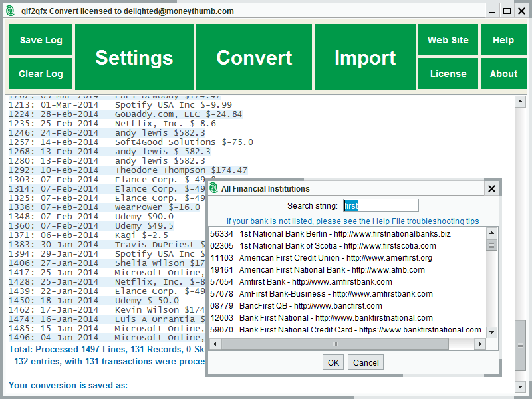The width and height of the screenshot is (532, 399).
Task: Minimize the qif2qfx main window
Action: [x=492, y=11]
